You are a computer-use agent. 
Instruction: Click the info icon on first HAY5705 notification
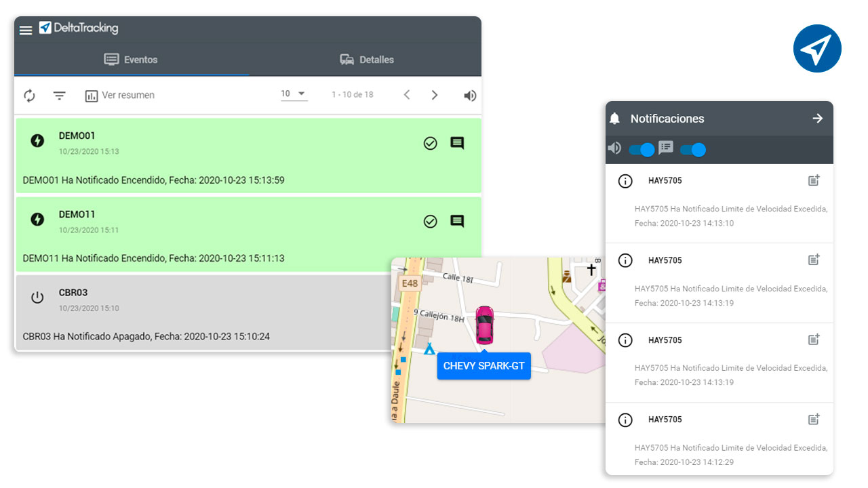click(625, 180)
